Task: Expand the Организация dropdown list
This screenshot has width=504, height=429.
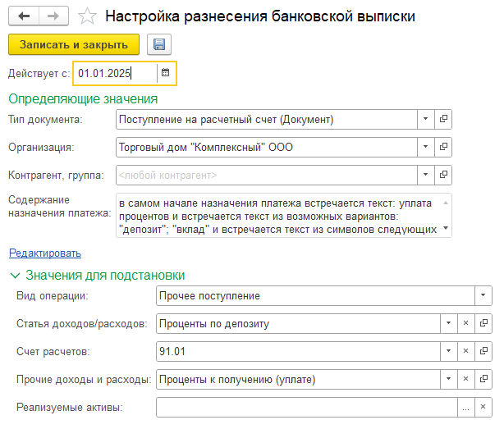Action: point(425,147)
